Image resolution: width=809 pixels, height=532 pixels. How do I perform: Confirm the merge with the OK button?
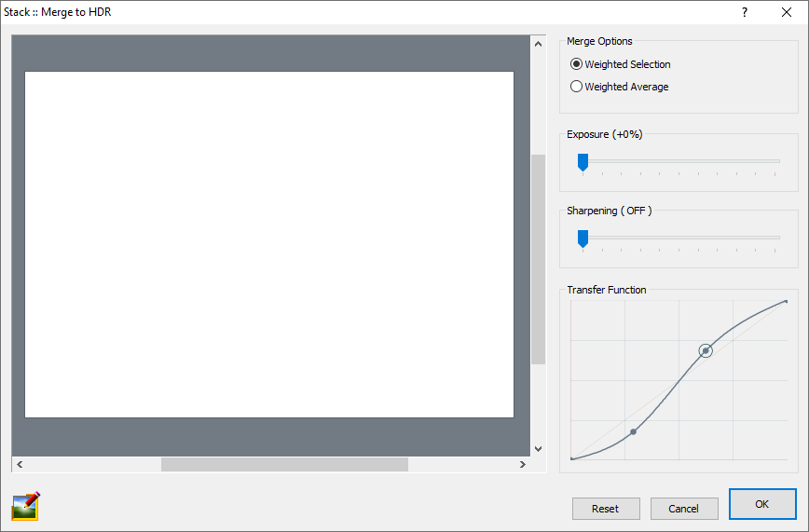coord(761,504)
